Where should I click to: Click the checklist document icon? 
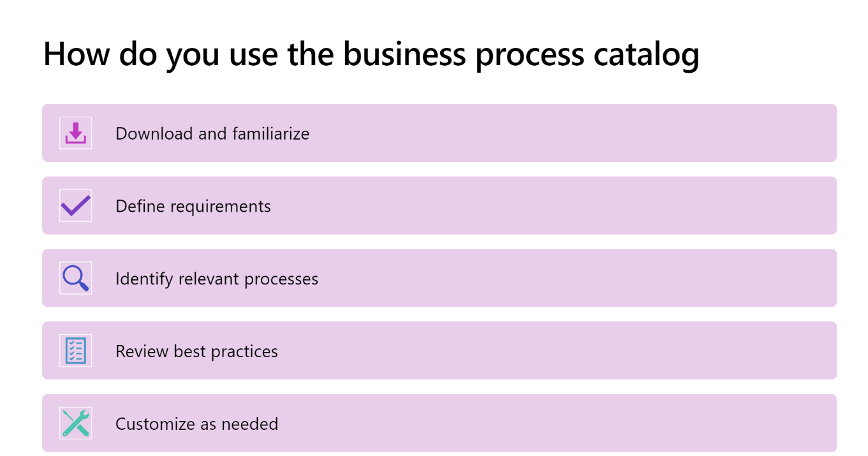(75, 350)
